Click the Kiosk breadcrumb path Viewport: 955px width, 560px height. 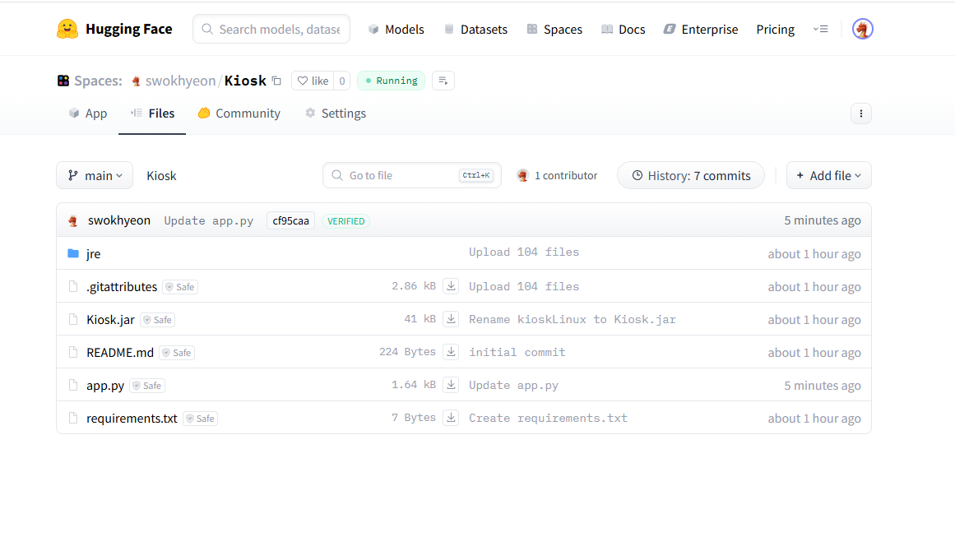161,176
